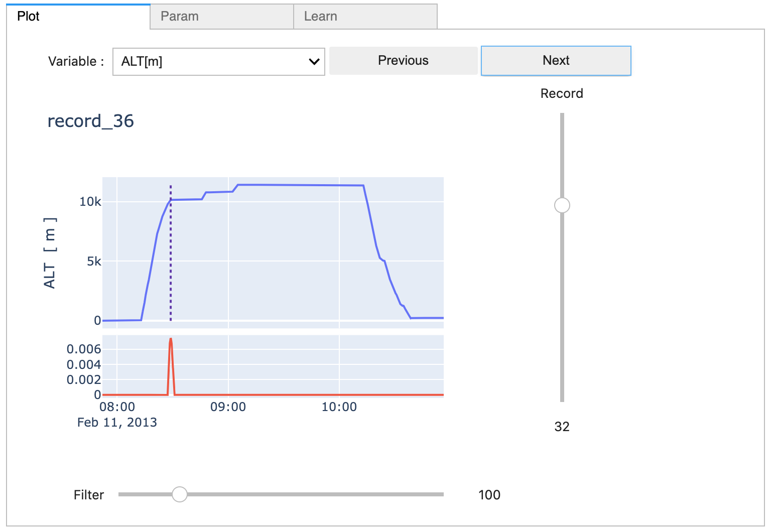
Task: Click the Variable dropdown chevron arrow
Action: 314,62
